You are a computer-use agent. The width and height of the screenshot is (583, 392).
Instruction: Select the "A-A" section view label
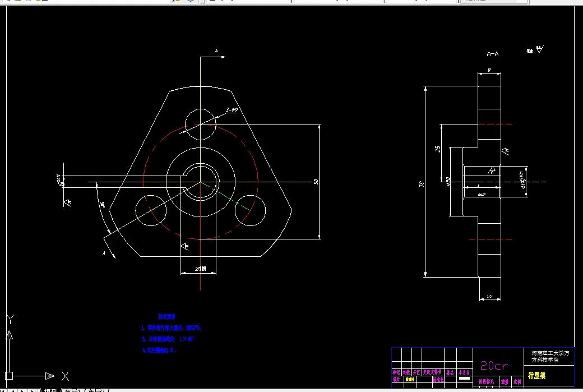click(x=493, y=54)
